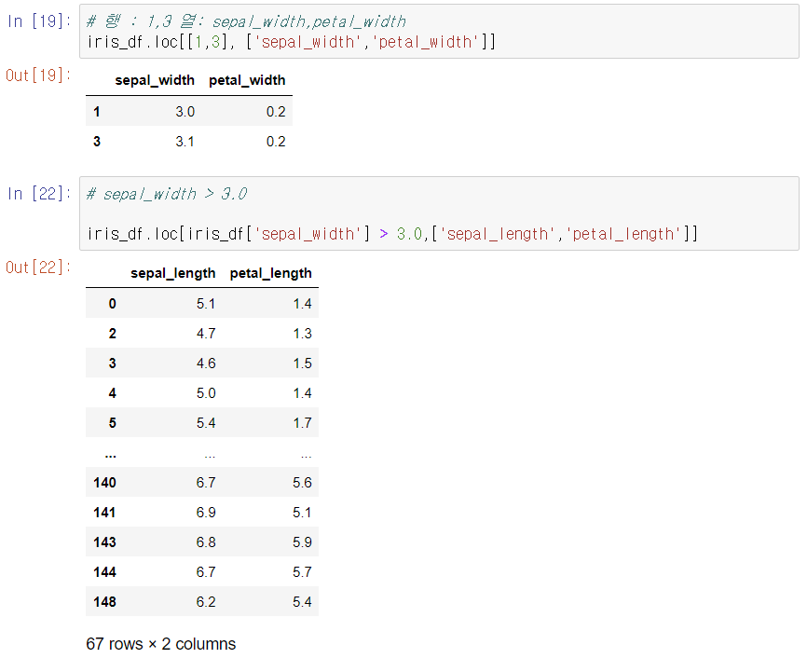Viewport: 807px width, 672px height.
Task: Click the Out[22] output prompt
Action: (x=38, y=267)
